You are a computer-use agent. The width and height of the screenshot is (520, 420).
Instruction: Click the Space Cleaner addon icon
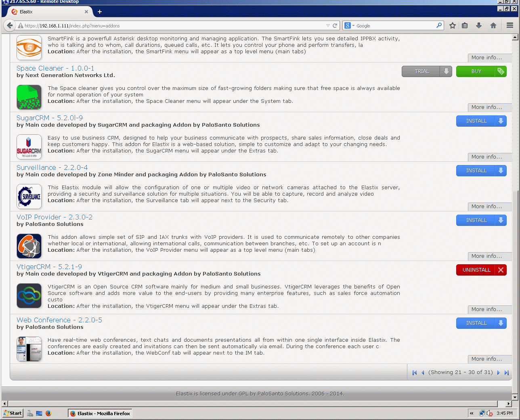[x=29, y=97]
